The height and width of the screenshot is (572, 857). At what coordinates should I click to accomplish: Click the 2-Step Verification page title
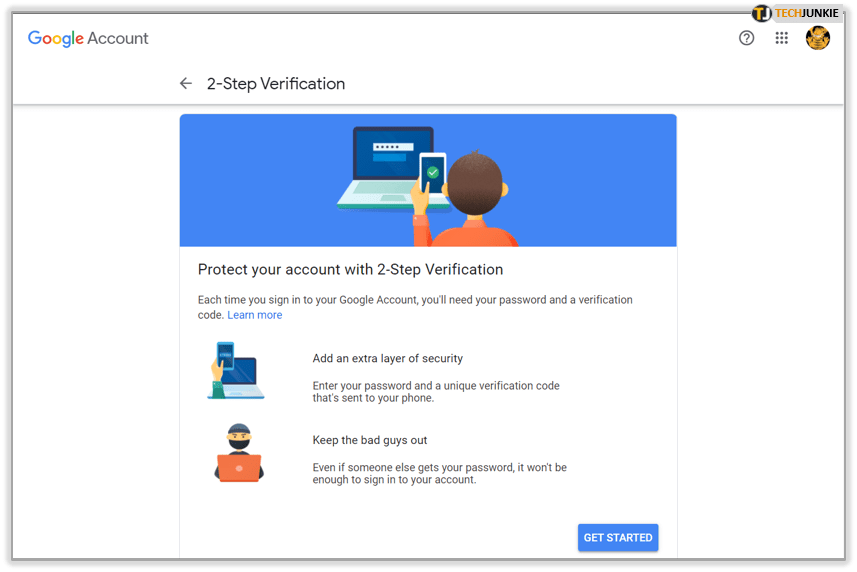click(275, 84)
